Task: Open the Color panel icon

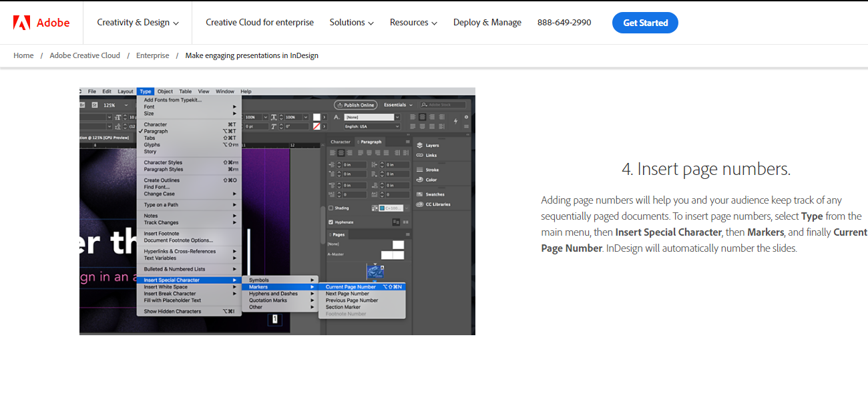Action: point(419,180)
